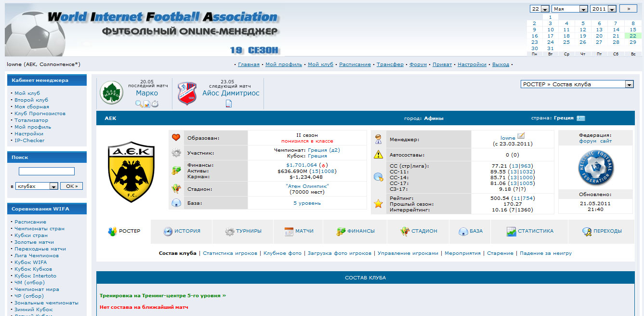Open the СТАТИСТИКА tab

point(530,231)
